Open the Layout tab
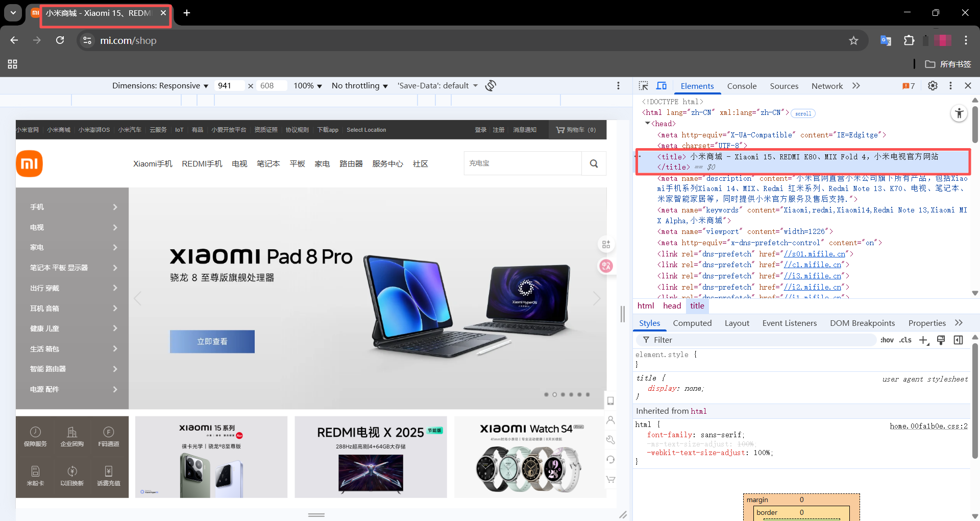The width and height of the screenshot is (980, 521). click(737, 323)
